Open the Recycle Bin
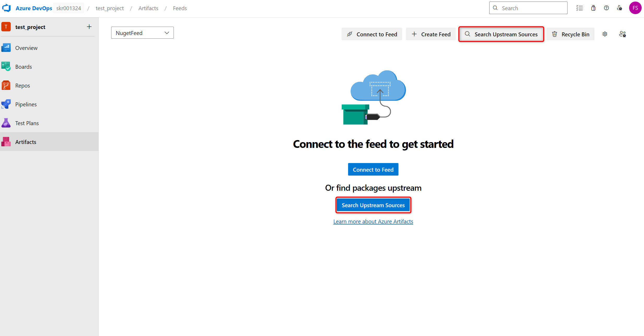 pyautogui.click(x=570, y=34)
